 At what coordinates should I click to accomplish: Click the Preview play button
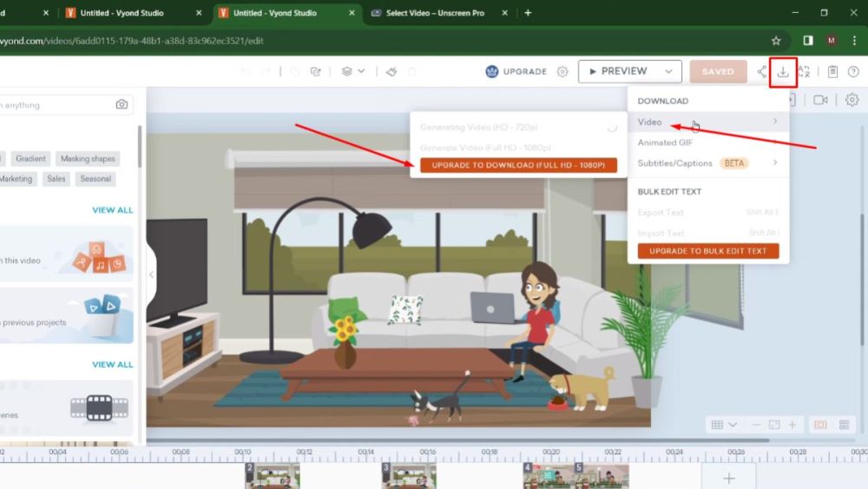618,71
